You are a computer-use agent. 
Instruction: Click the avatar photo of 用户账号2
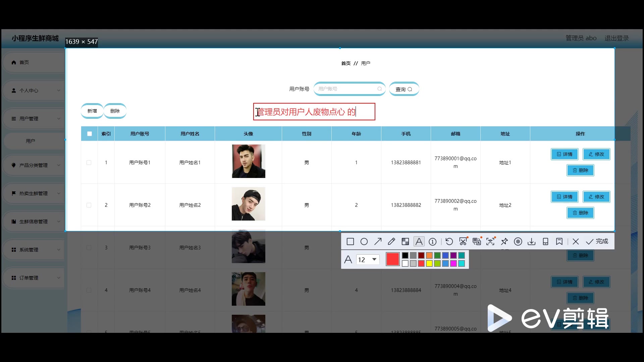tap(249, 204)
